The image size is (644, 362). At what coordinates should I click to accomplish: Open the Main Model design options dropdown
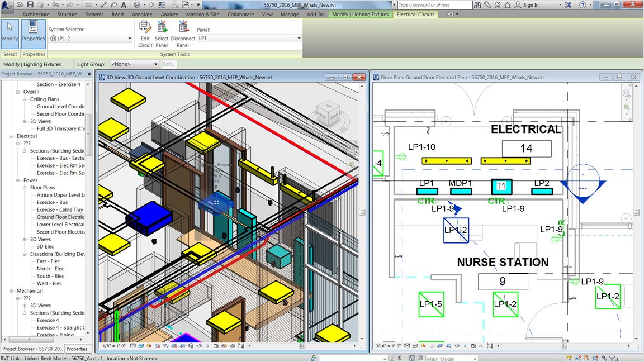pyautogui.click(x=451, y=359)
